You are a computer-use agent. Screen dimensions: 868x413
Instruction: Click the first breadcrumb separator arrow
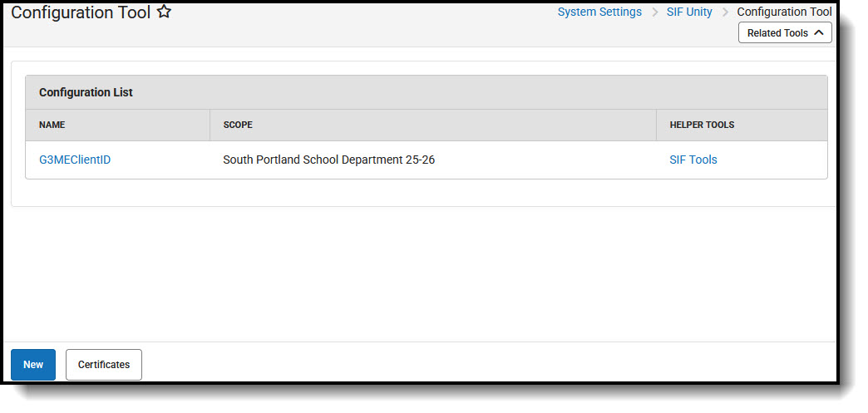[654, 12]
